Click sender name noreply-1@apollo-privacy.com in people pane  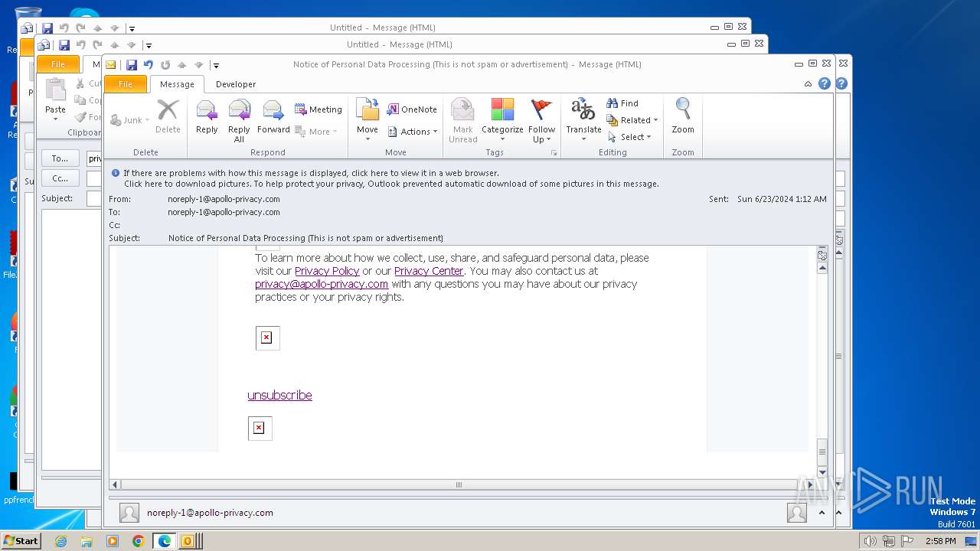[x=210, y=513]
